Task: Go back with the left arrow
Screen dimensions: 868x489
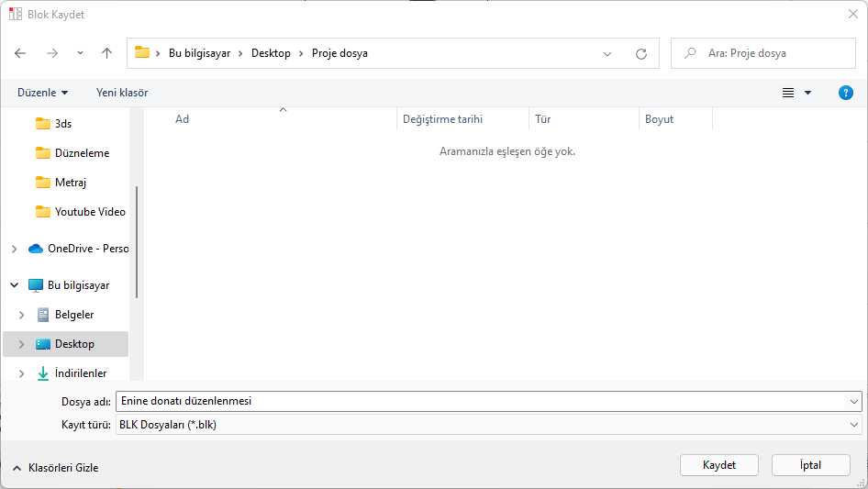Action: tap(20, 53)
